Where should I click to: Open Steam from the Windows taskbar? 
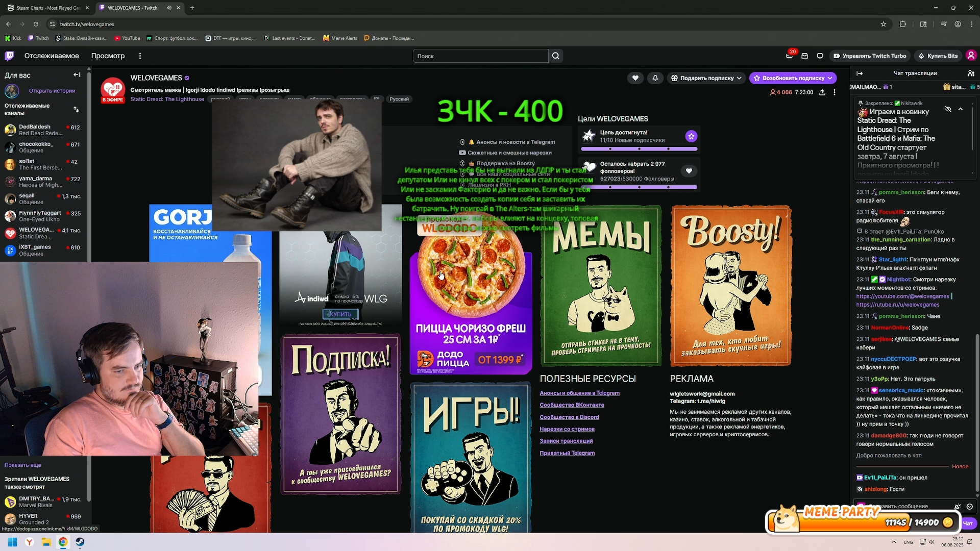tap(80, 542)
